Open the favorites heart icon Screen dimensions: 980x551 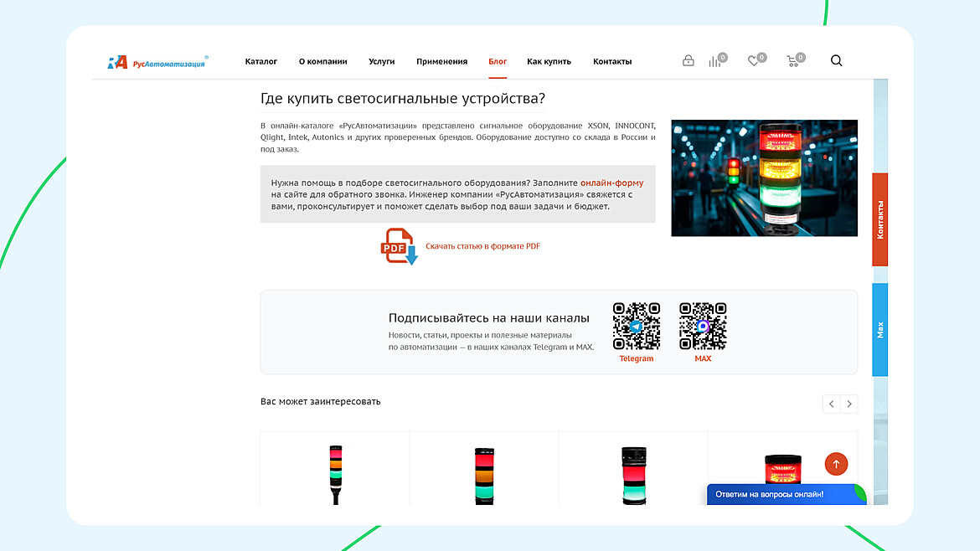click(x=754, y=60)
